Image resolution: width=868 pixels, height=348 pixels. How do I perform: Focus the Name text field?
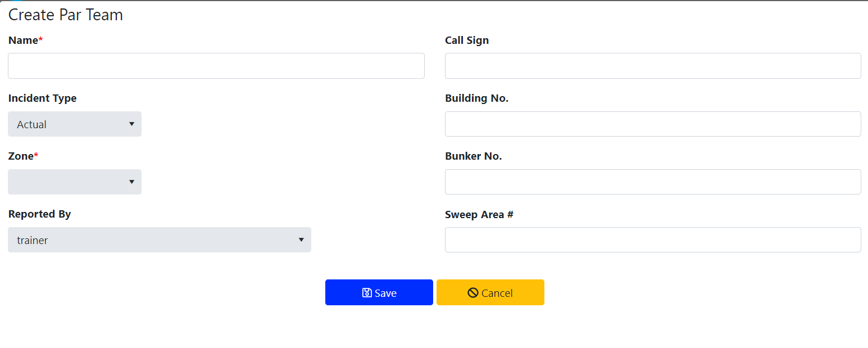click(x=216, y=66)
